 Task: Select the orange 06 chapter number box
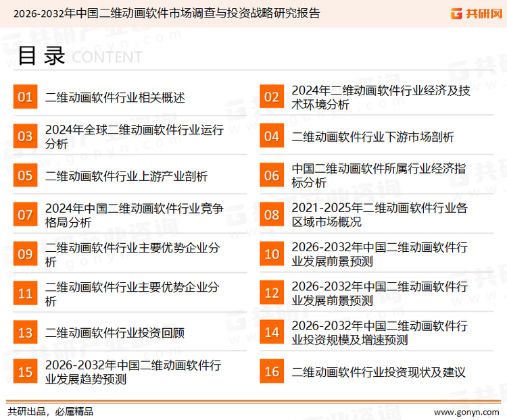272,175
